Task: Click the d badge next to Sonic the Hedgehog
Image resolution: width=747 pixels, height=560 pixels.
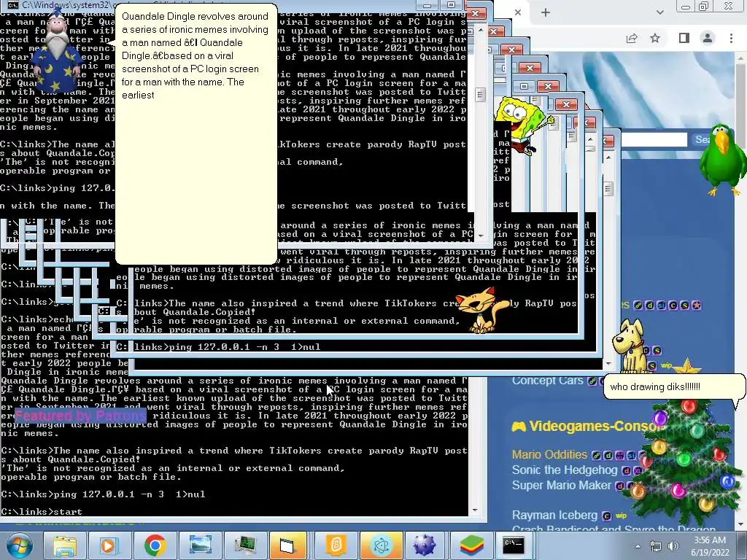Action: pyautogui.click(x=626, y=470)
